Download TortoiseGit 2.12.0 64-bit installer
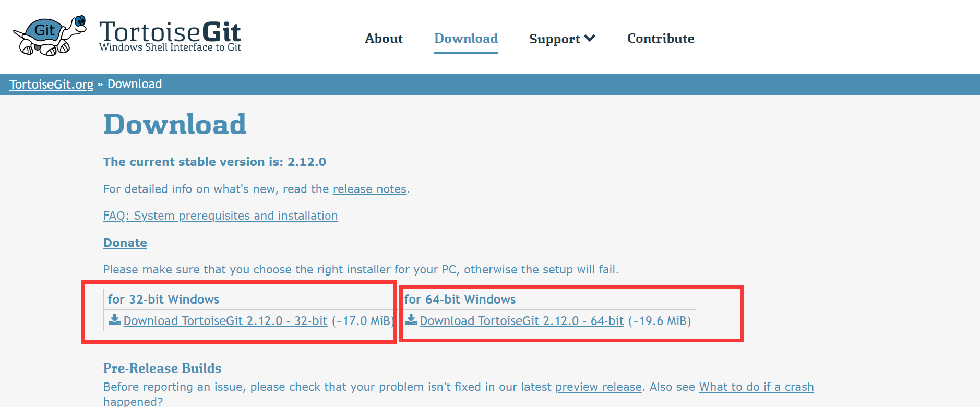The width and height of the screenshot is (980, 407). tap(522, 321)
